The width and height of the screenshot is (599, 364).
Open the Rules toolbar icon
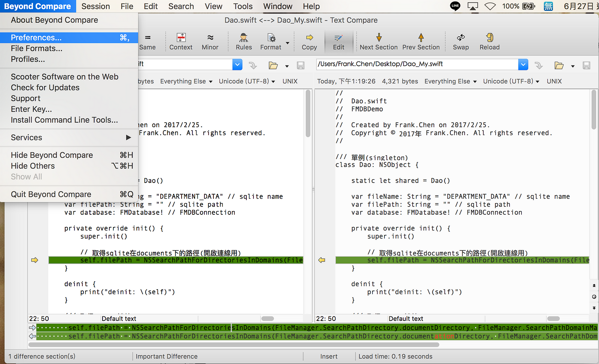click(x=244, y=42)
